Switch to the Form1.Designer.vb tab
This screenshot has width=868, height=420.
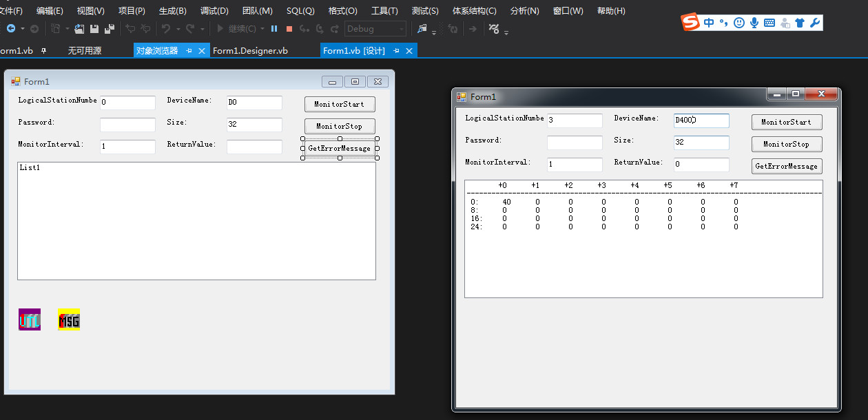pos(250,51)
